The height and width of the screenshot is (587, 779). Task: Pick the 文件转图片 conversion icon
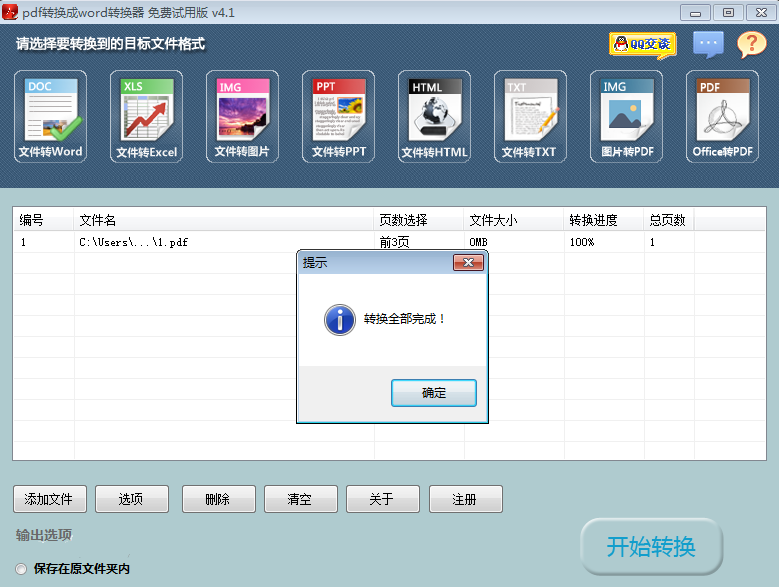click(x=242, y=117)
